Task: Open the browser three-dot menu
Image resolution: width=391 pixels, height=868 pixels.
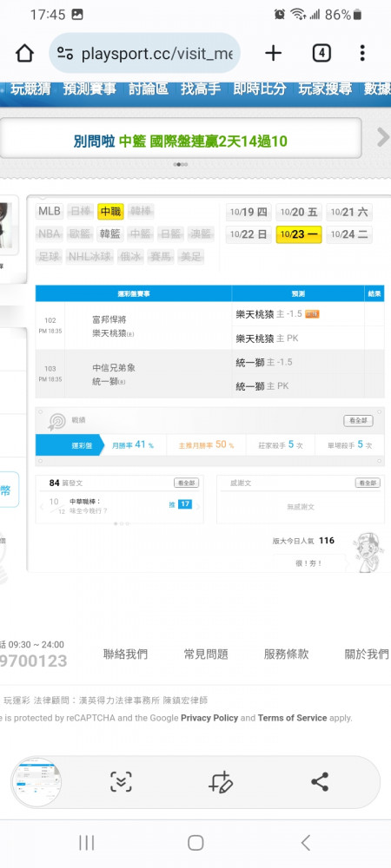Action: point(361,53)
